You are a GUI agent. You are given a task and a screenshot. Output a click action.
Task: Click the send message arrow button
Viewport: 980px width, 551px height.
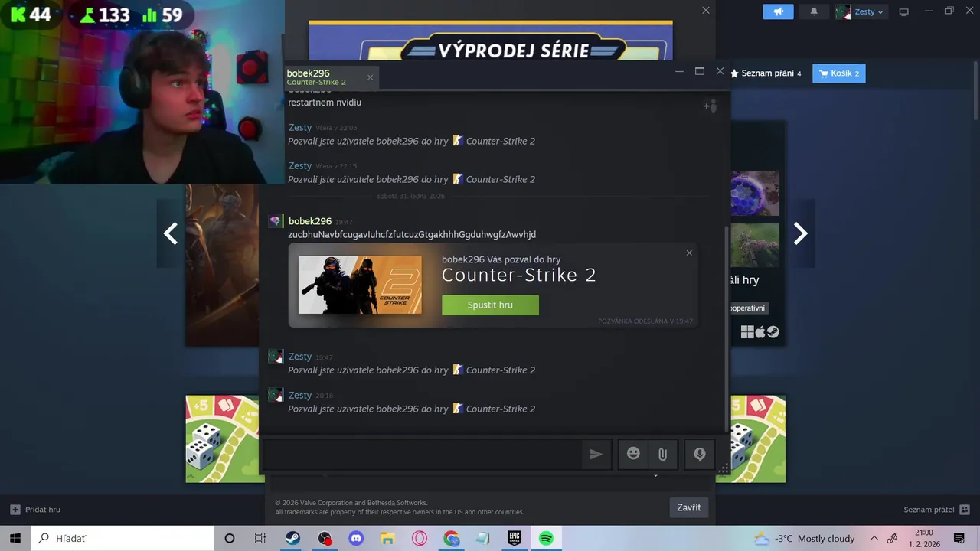coord(596,454)
